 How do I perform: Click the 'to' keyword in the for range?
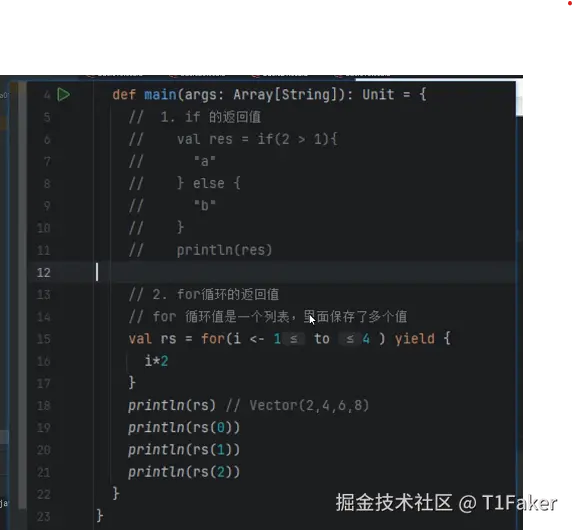pyautogui.click(x=322, y=338)
